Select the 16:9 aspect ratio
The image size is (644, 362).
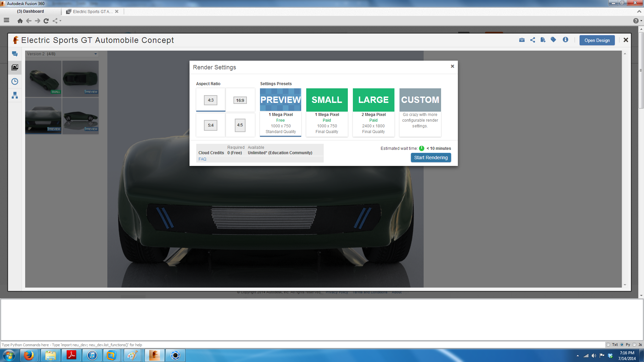240,100
